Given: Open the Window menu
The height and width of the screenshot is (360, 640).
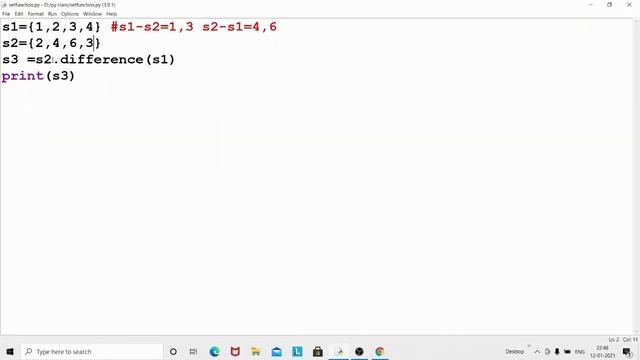Looking at the screenshot, I should (92, 14).
